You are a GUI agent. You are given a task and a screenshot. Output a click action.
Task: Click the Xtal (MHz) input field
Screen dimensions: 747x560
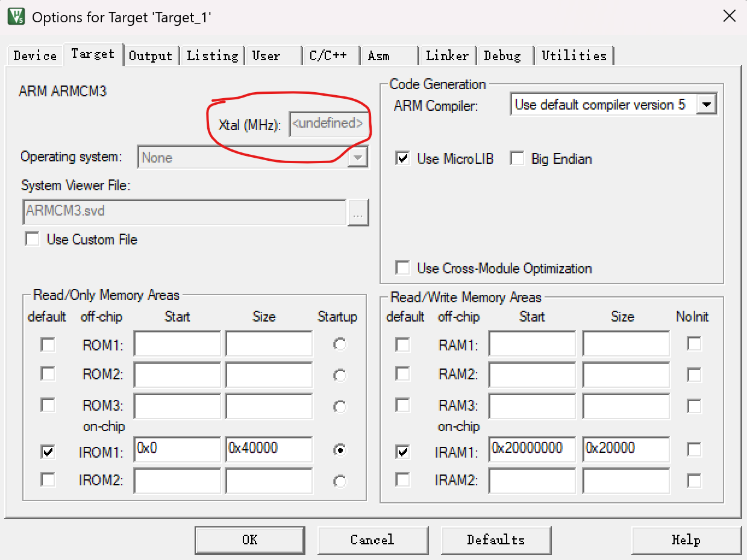[x=328, y=123]
